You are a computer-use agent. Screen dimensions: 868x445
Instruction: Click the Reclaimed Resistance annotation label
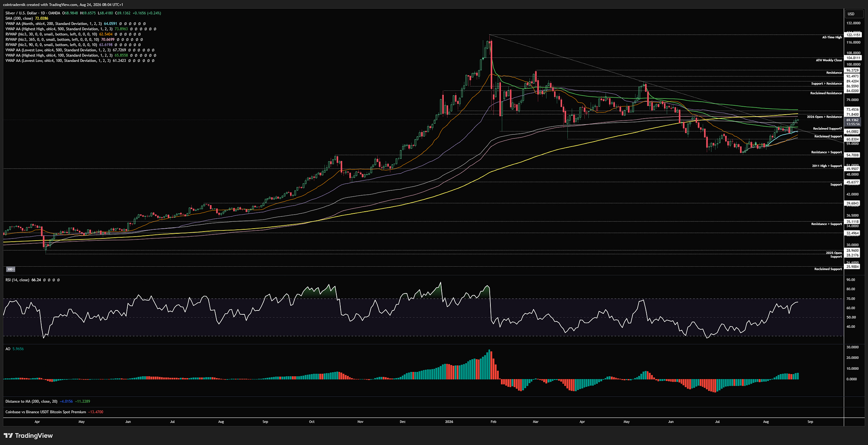(x=826, y=93)
